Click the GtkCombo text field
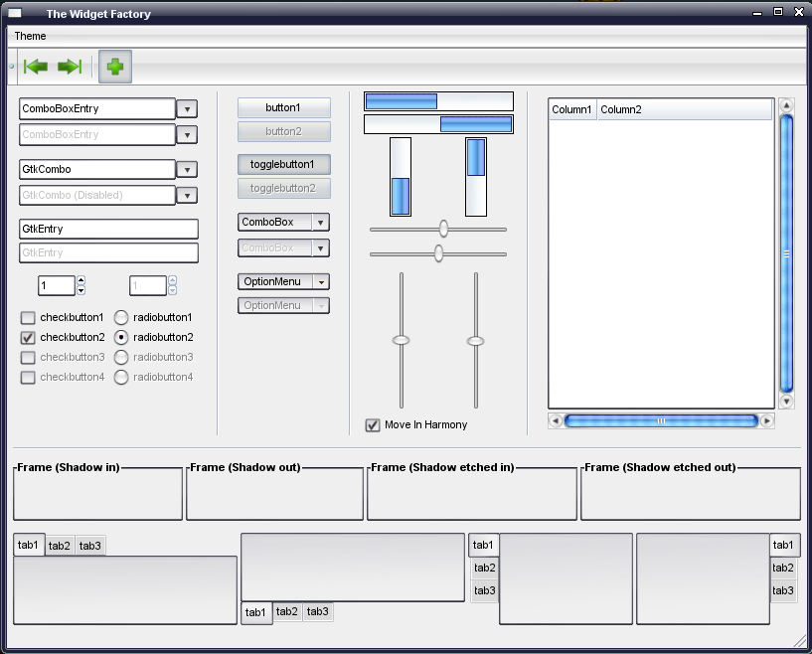Image resolution: width=812 pixels, height=654 pixels. 97,169
